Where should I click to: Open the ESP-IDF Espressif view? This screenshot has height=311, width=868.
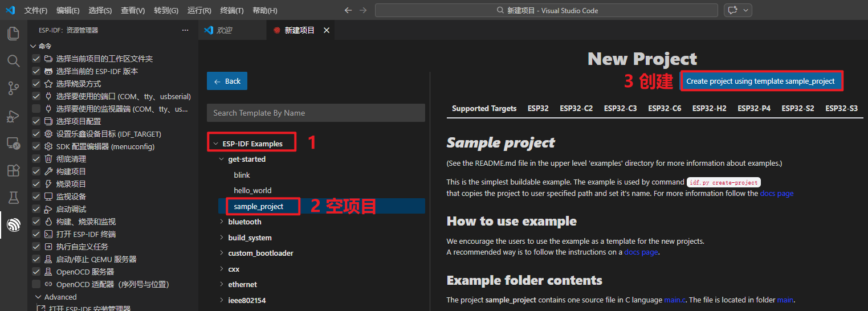tap(13, 225)
